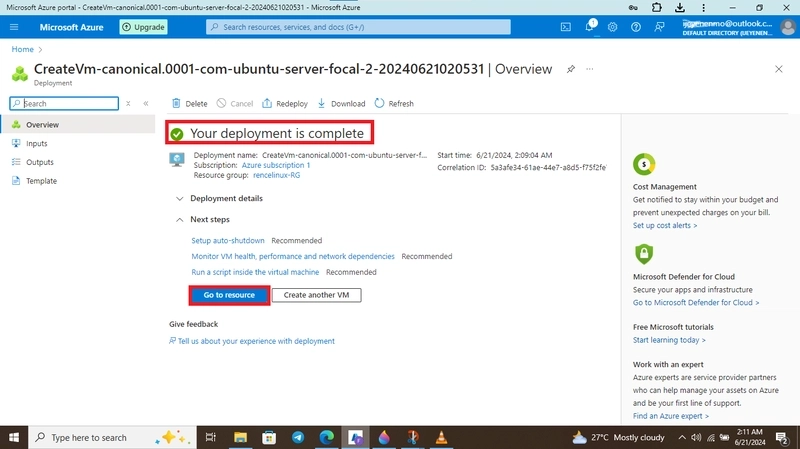800x449 pixels.
Task: Open the notifications bell
Action: (589, 26)
